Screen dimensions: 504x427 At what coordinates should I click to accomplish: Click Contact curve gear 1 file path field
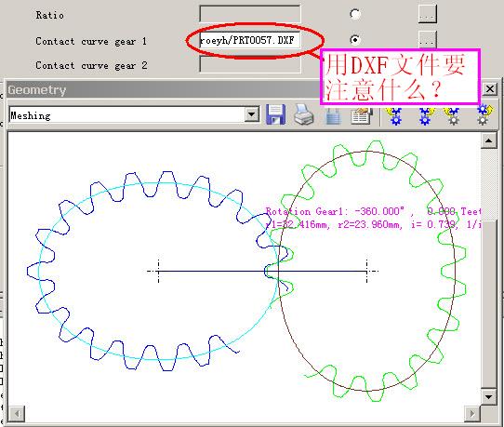tap(250, 40)
